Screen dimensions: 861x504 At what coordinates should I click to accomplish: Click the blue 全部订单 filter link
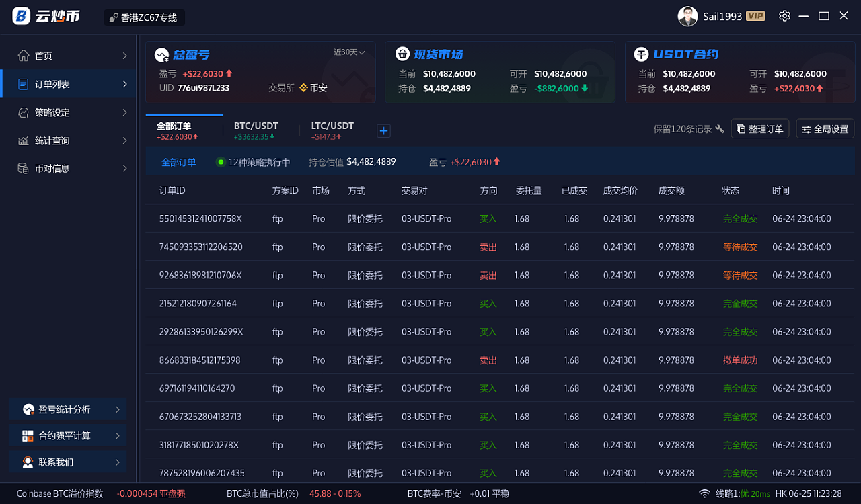pos(179,162)
